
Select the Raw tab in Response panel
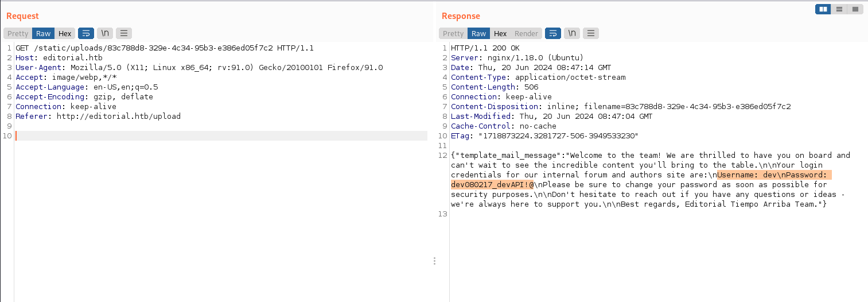pyautogui.click(x=479, y=33)
